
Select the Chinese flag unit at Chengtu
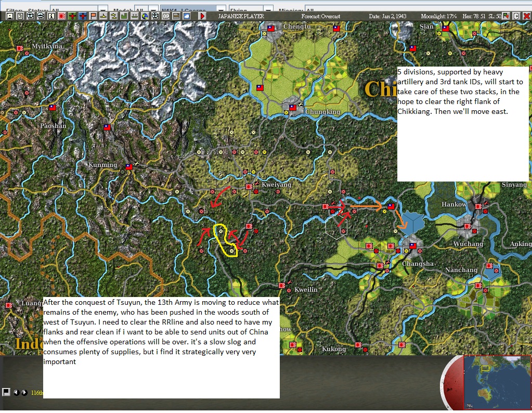point(271,29)
